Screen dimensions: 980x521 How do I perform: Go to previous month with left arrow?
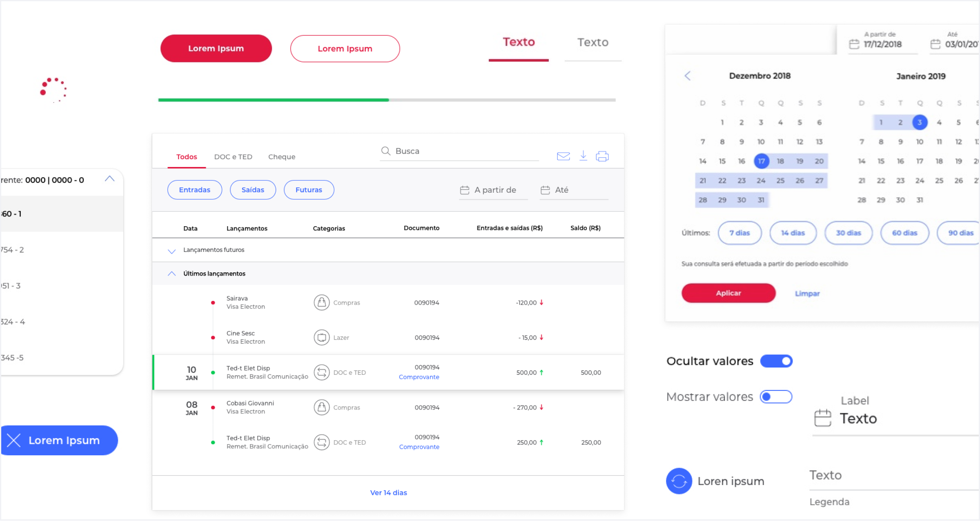[688, 76]
